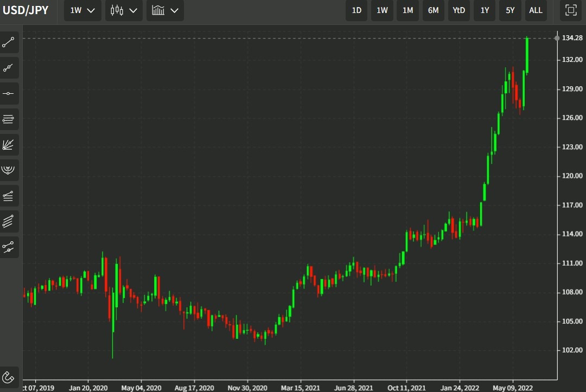Set the range to YtD

pos(459,10)
